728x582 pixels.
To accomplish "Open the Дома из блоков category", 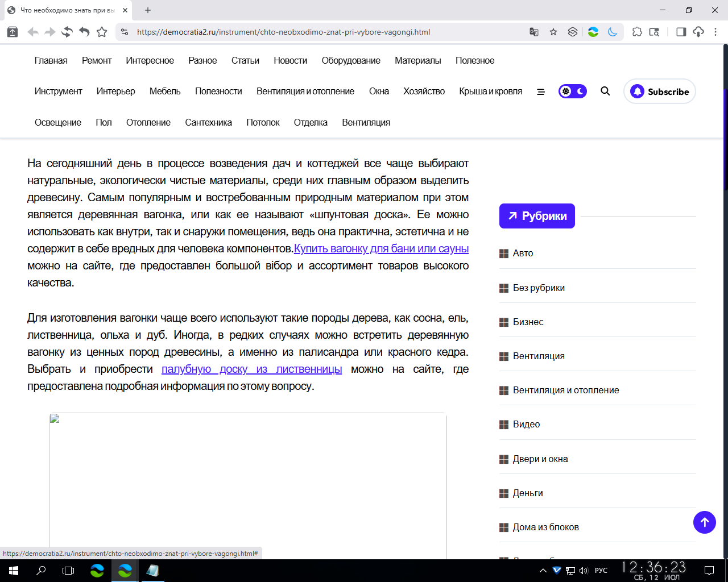I will tap(546, 527).
